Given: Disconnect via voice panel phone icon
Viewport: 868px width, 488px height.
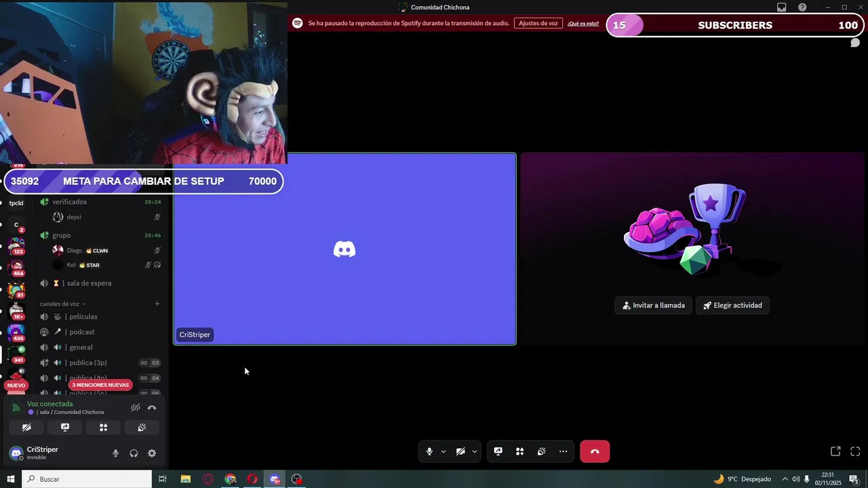Looking at the screenshot, I should coord(152,407).
